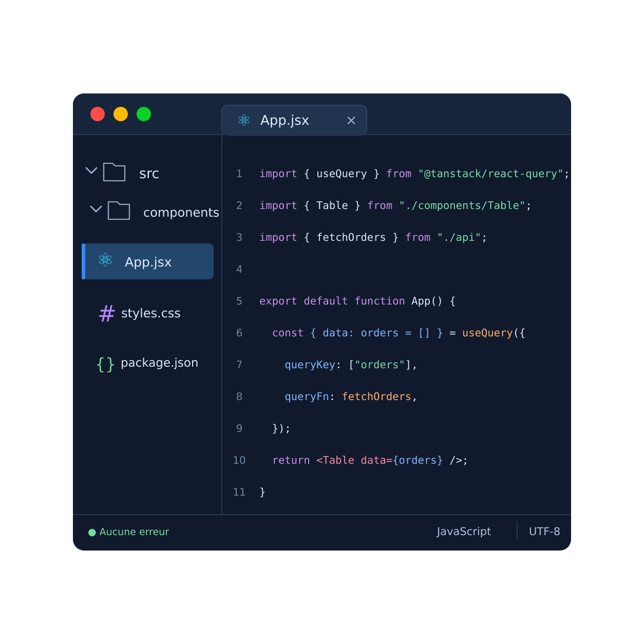Click the App function name on line 5
This screenshot has width=644, height=644.
[x=421, y=301]
